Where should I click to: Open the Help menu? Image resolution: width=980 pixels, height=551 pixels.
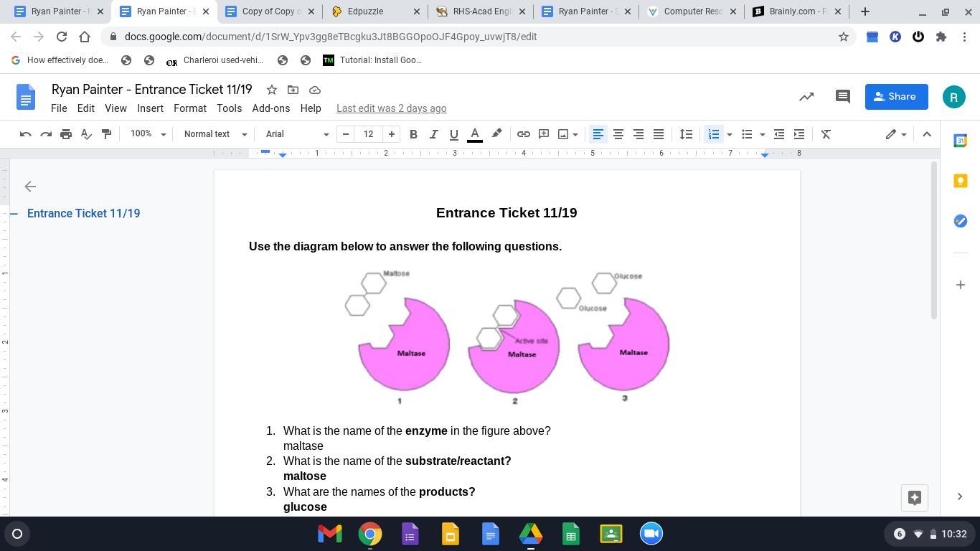(x=311, y=108)
